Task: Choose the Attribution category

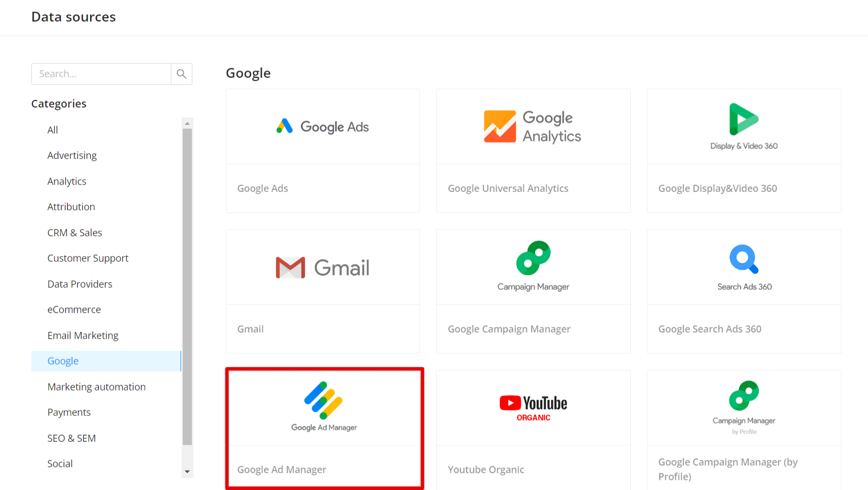Action: [x=71, y=207]
